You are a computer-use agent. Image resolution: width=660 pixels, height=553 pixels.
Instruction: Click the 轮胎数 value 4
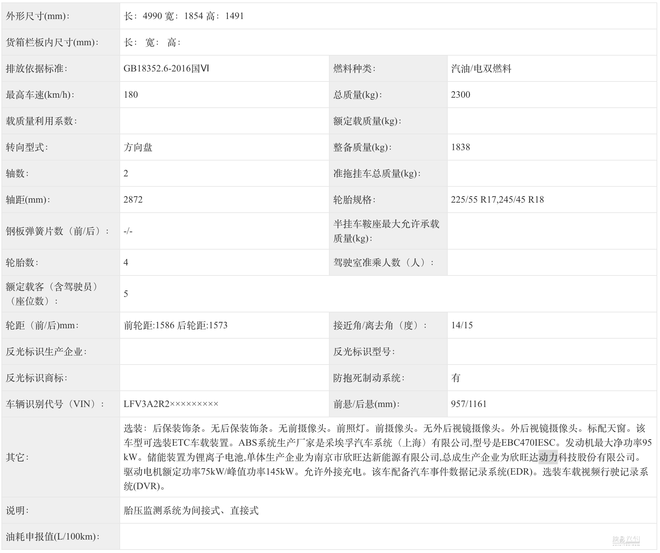126,262
